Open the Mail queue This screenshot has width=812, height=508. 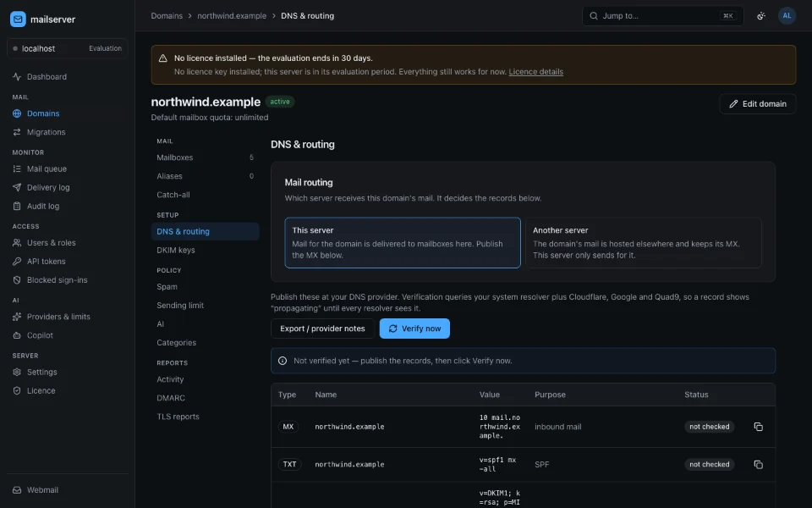68,169
